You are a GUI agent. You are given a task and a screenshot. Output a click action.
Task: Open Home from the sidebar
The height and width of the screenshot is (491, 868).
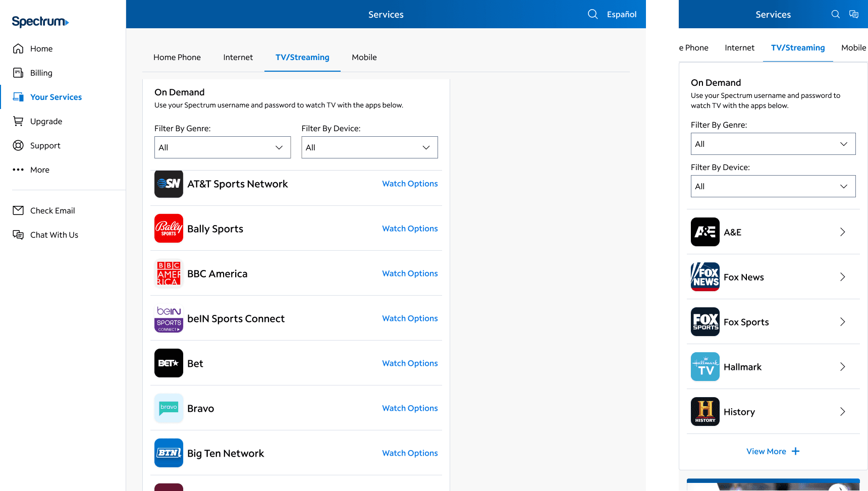pos(41,48)
